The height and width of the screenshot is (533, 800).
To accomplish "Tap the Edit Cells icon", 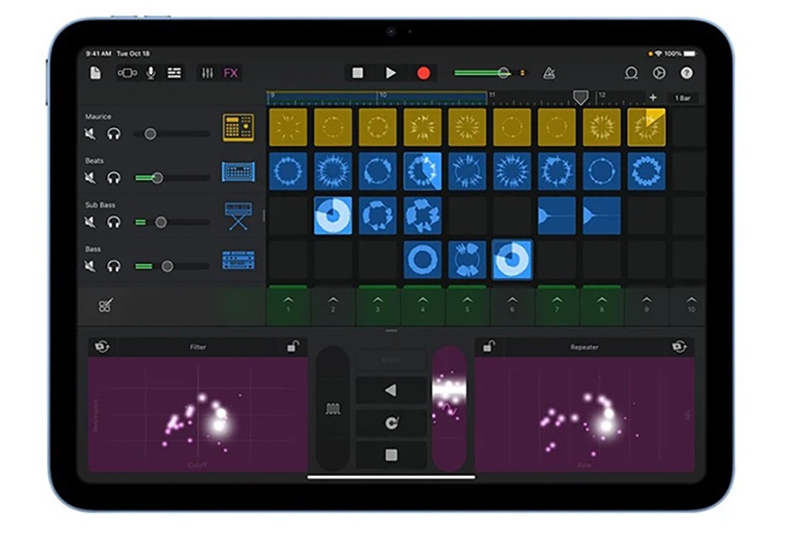I will pyautogui.click(x=105, y=305).
